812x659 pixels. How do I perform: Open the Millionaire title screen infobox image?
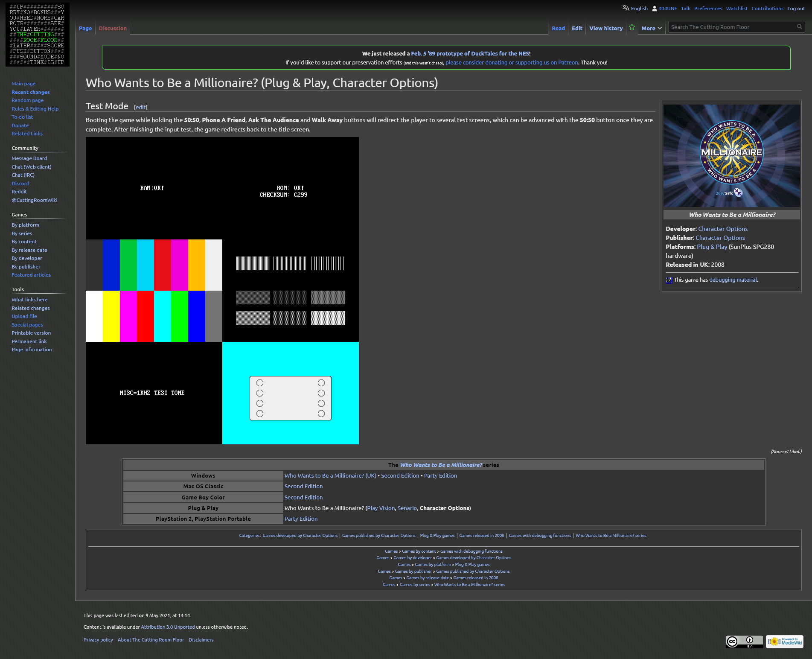click(732, 156)
